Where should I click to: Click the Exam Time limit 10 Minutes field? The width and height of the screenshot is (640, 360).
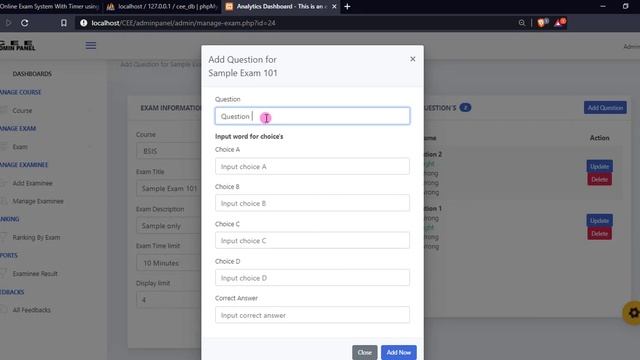pos(169,263)
